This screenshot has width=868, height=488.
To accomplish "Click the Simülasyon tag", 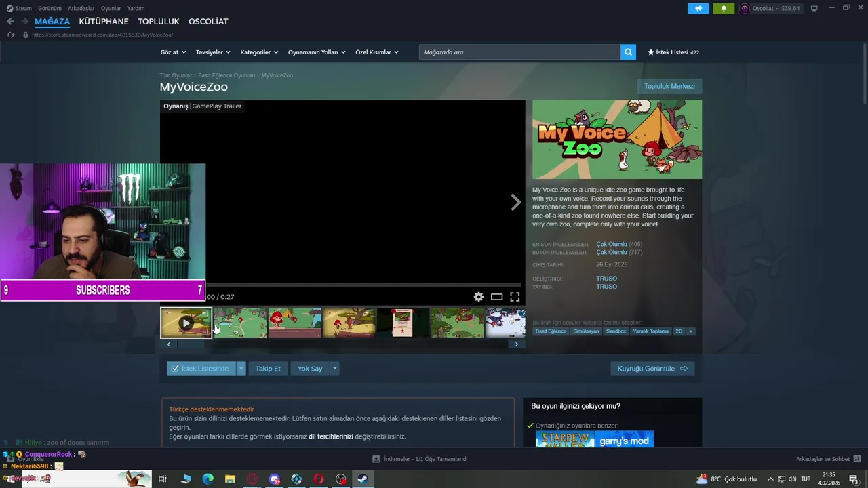I will [x=586, y=331].
